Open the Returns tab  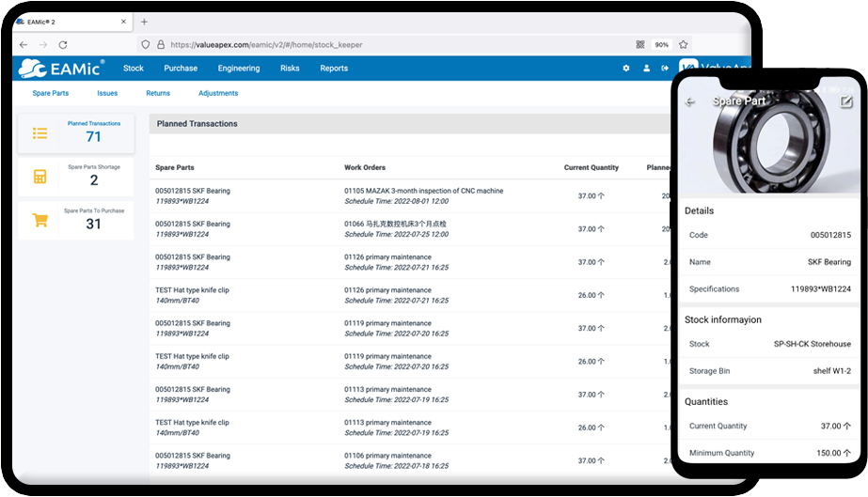(x=158, y=94)
